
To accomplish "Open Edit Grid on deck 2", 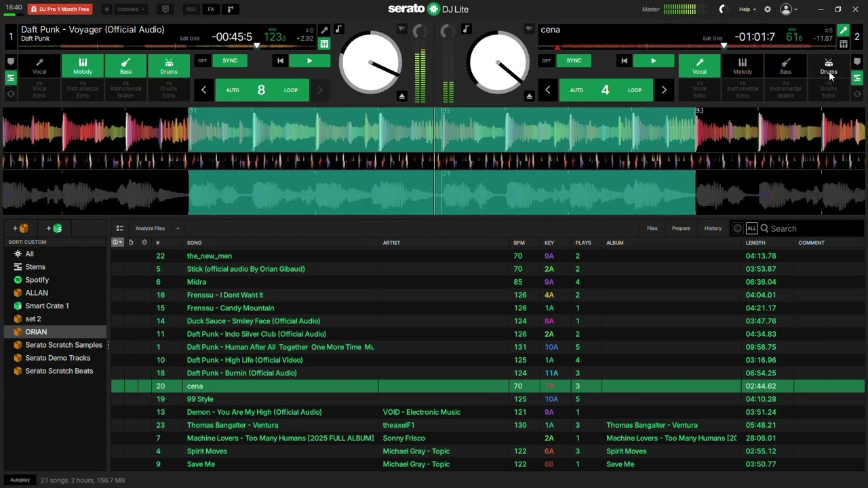I will pos(712,39).
